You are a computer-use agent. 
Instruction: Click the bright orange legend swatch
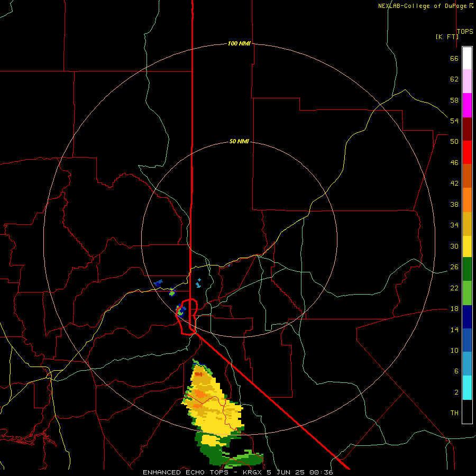(467, 200)
